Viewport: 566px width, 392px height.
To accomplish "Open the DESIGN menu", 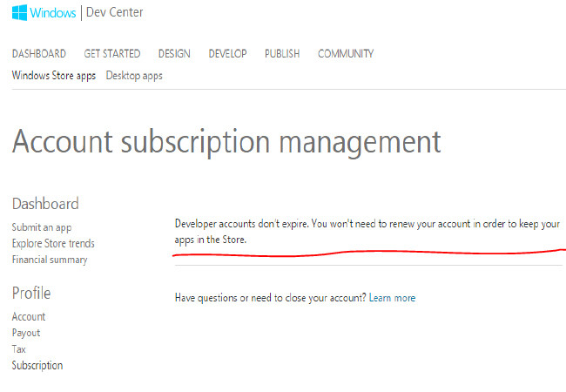I will [x=174, y=54].
